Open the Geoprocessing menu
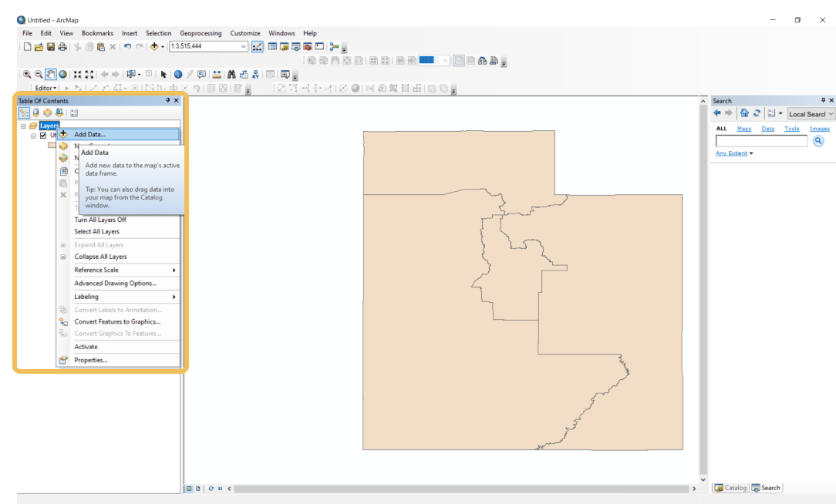The height and width of the screenshot is (504, 836). point(201,33)
